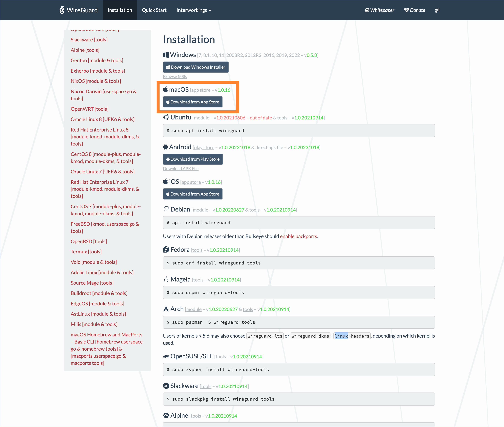Select Exherbo [module & tools] in sidebar
This screenshot has height=427, width=504.
tap(98, 71)
